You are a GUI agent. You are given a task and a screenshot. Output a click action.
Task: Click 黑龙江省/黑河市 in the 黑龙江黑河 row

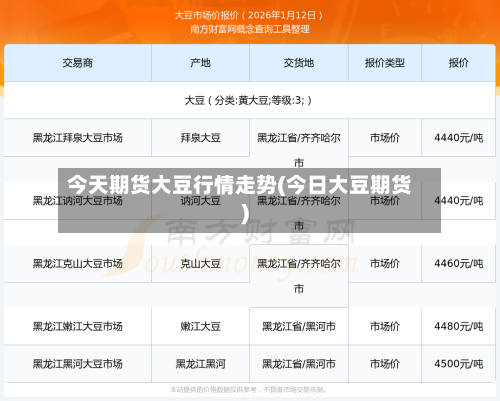click(299, 364)
